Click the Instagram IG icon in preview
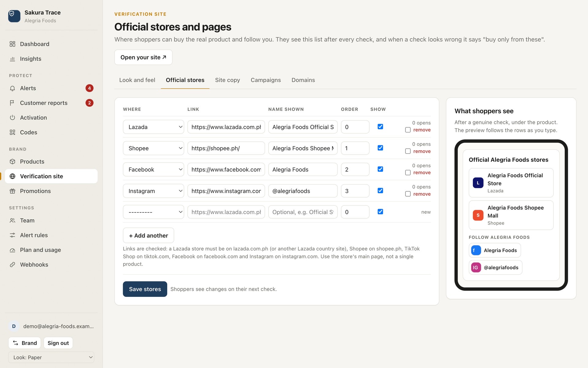 pos(476,267)
